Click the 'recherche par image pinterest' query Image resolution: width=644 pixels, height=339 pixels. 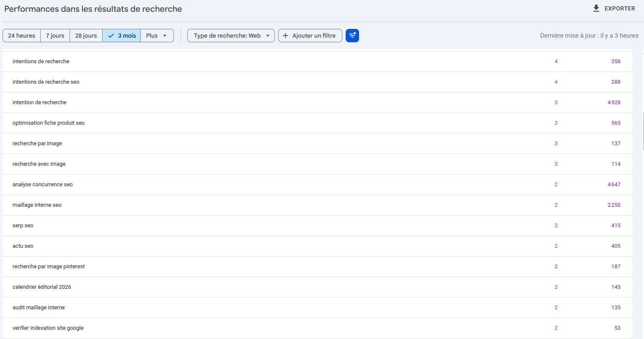(49, 267)
